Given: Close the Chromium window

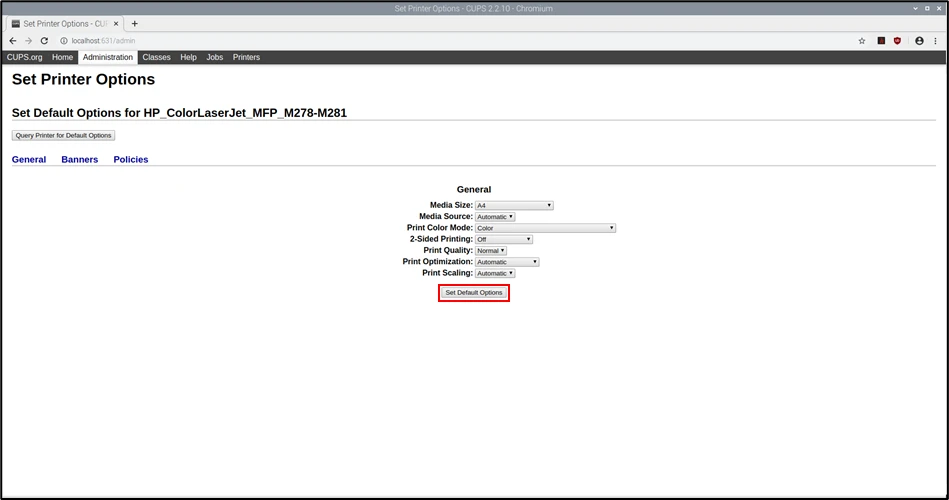Looking at the screenshot, I should click(939, 8).
